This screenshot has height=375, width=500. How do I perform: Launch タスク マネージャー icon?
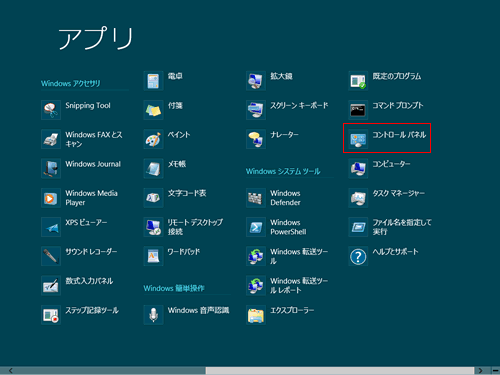coord(358,198)
